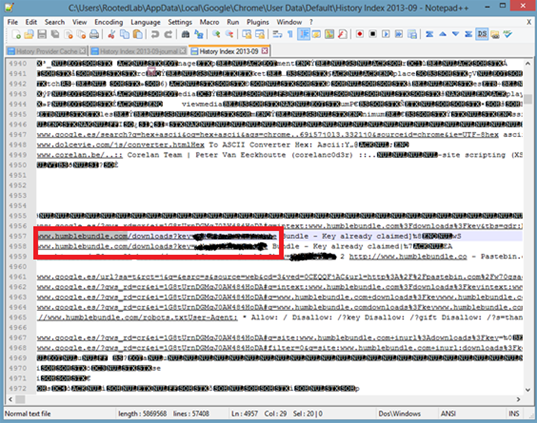
Task: Click the www.dolcevie.com converter link on line 4948
Action: (x=121, y=145)
